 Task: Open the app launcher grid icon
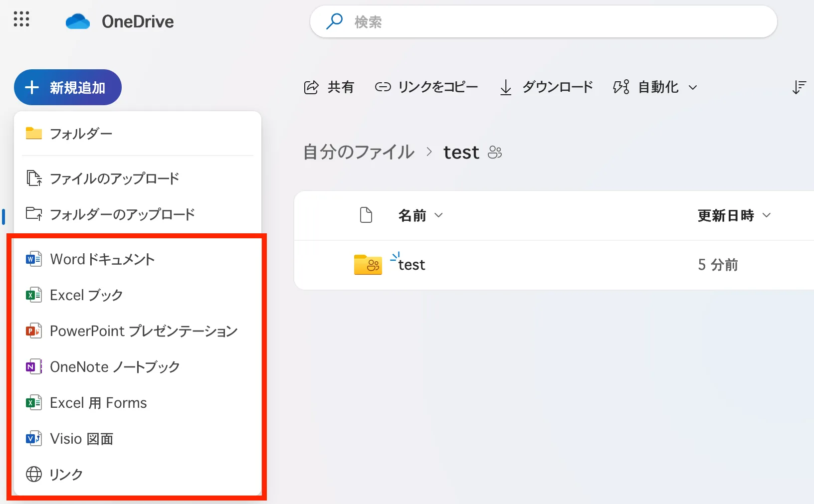(21, 19)
